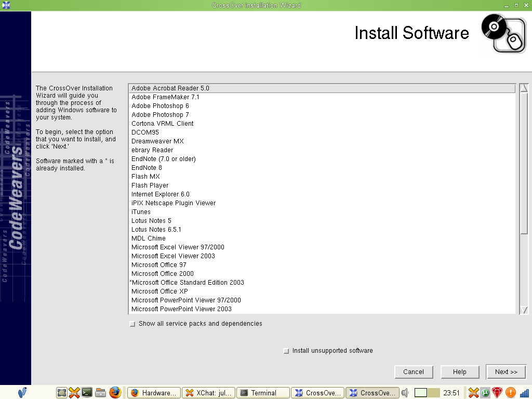Open the file manager launcher icon

pyautogui.click(x=100, y=393)
